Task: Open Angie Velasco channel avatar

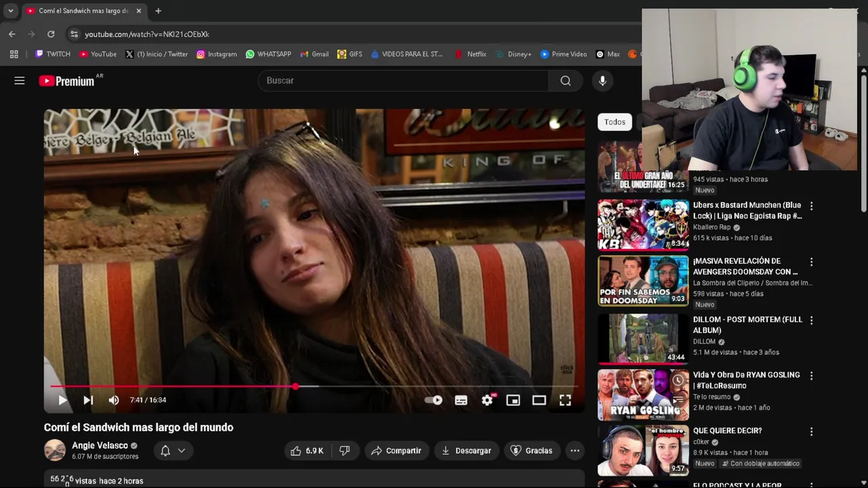Action: [55, 450]
